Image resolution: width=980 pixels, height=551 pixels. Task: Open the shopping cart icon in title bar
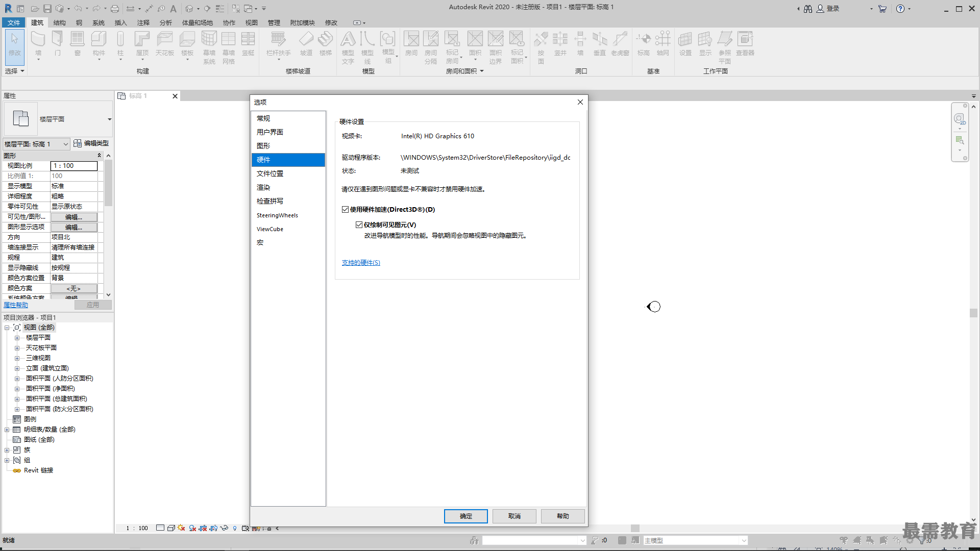tap(882, 9)
